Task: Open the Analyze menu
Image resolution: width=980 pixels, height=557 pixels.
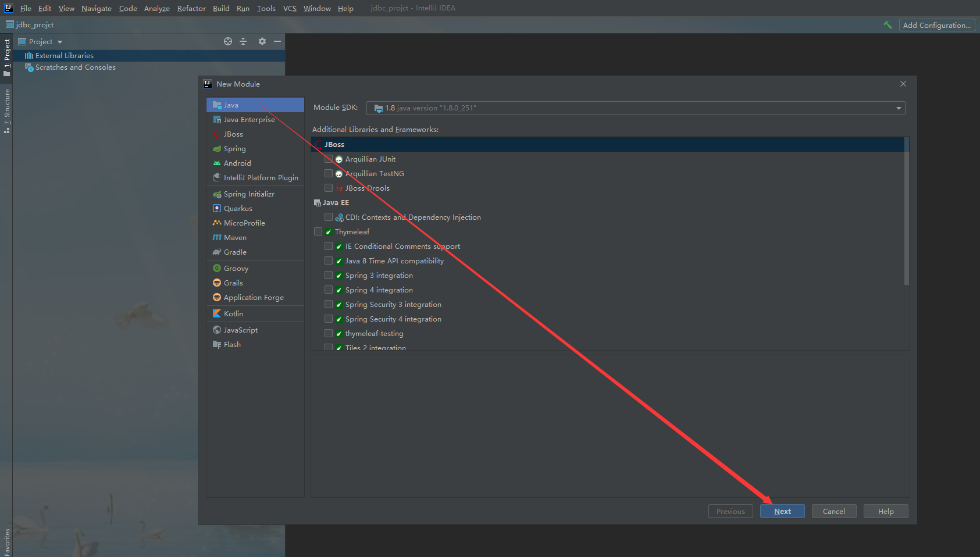Action: [x=156, y=8]
